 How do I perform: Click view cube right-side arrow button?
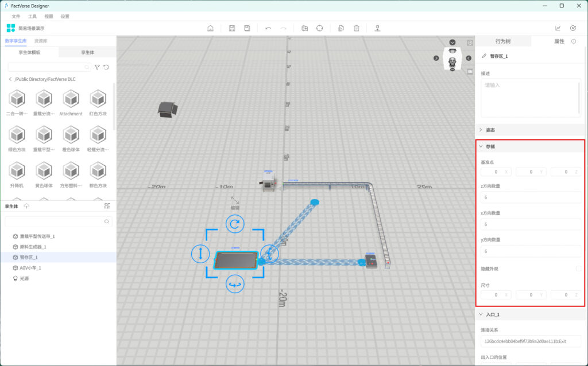tap(469, 58)
